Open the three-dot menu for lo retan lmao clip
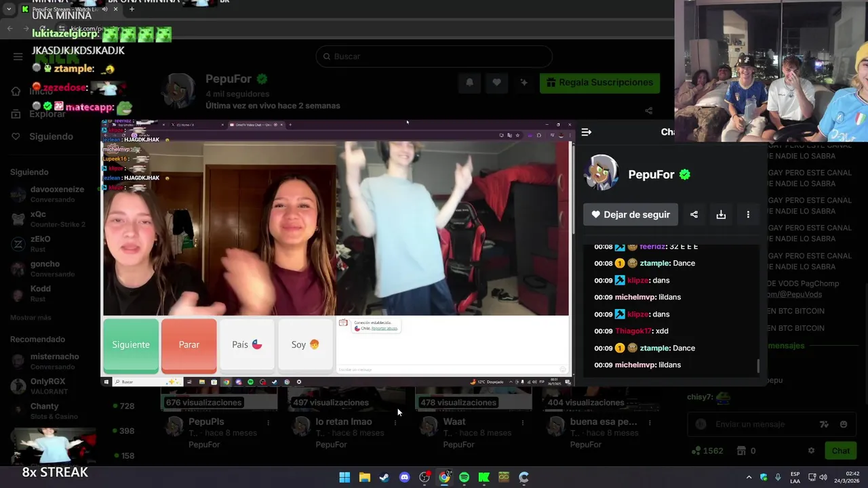The image size is (868, 488). point(395,422)
